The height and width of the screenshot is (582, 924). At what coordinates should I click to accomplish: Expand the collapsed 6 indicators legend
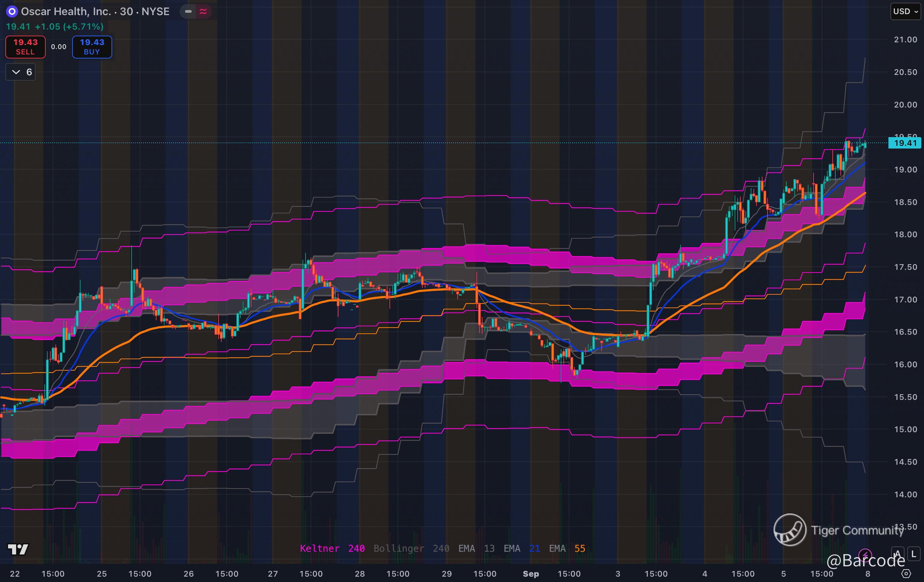(21, 72)
